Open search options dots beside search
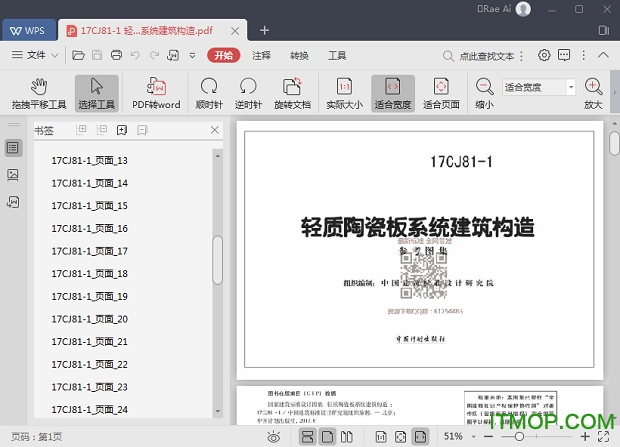620x447 pixels. [x=522, y=56]
